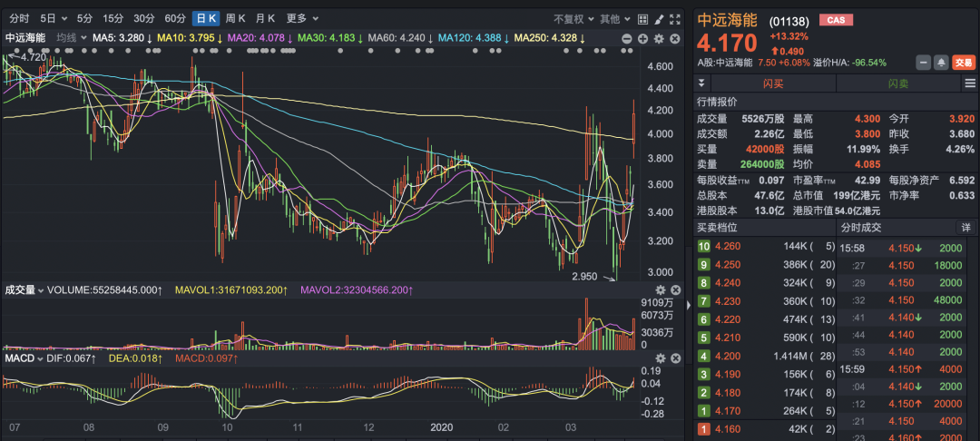980x441 pixels.
Task: Open MACD indicator settings gear
Action: pos(659,359)
